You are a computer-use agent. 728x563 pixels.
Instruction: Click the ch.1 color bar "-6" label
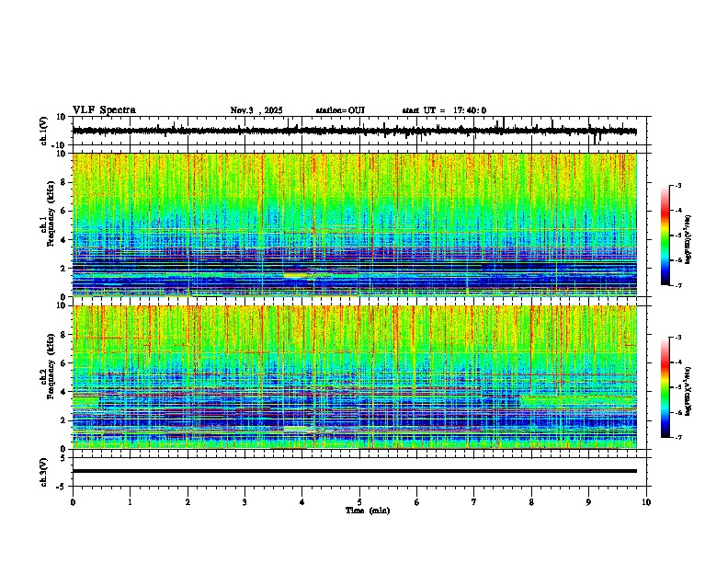click(x=677, y=260)
